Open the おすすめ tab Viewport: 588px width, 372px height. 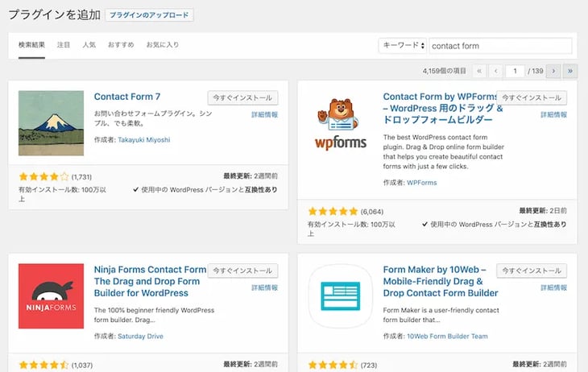coord(119,45)
